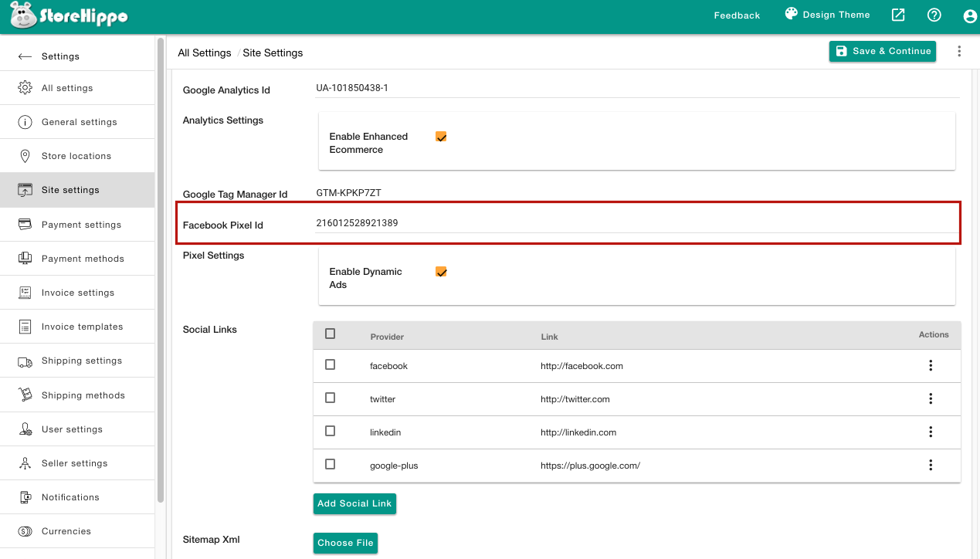Click the Shipping settings truck icon
980x559 pixels.
pos(25,361)
